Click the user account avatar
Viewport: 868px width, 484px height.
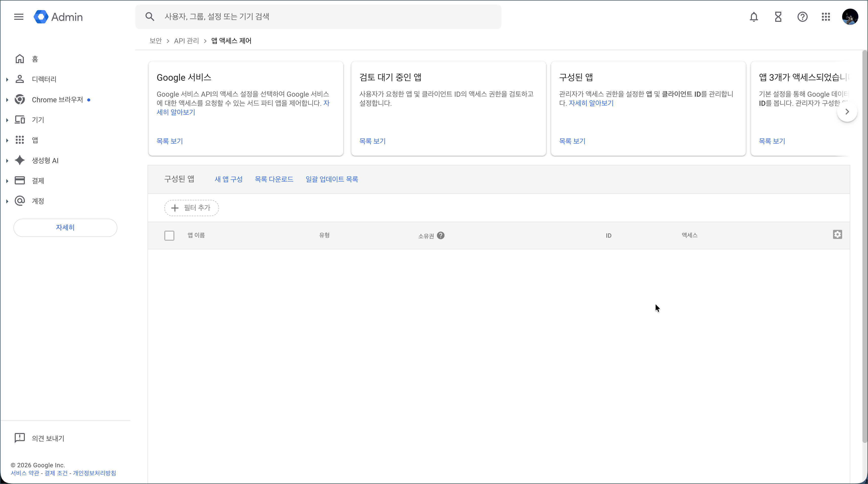[x=850, y=17]
